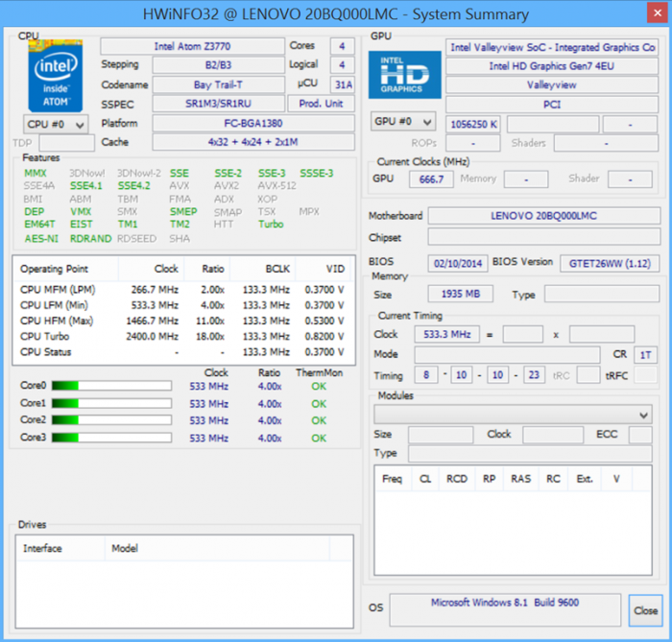Click the Motherboard LENOVO 20BQ000LMC field
This screenshot has height=642, width=672.
(543, 215)
